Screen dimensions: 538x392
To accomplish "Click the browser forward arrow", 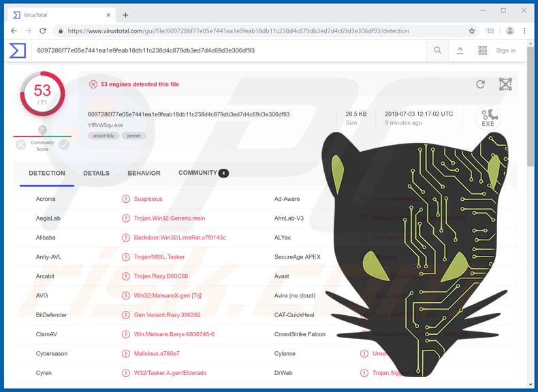I will pyautogui.click(x=29, y=31).
